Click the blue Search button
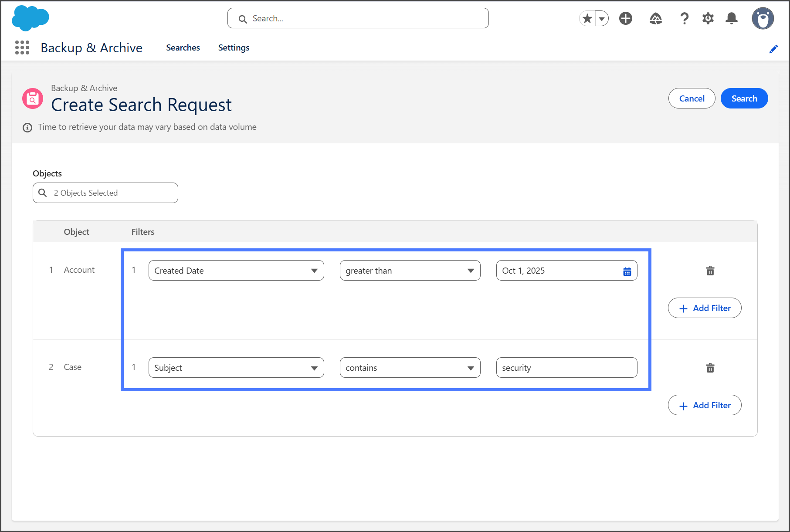The width and height of the screenshot is (790, 532). click(744, 98)
